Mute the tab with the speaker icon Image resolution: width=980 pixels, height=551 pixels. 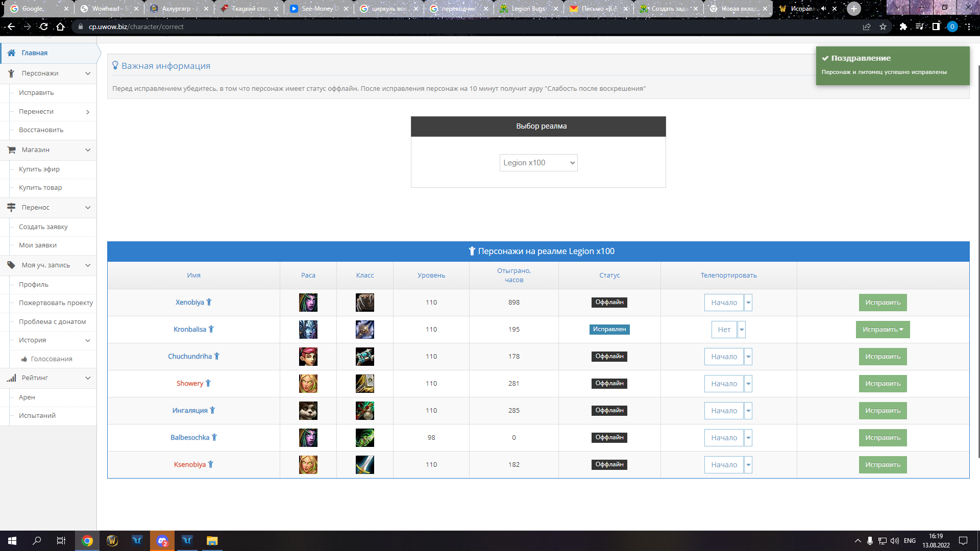[823, 9]
